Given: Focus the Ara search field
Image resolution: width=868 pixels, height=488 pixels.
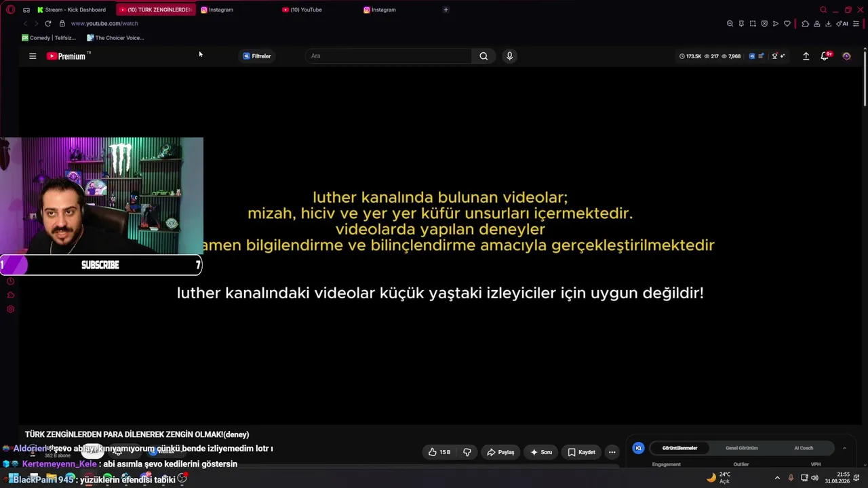Looking at the screenshot, I should (389, 56).
